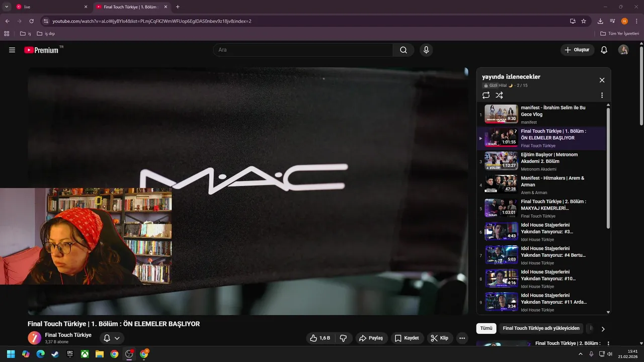
Task: Bookmark this page with the star
Action: pyautogui.click(x=584, y=21)
